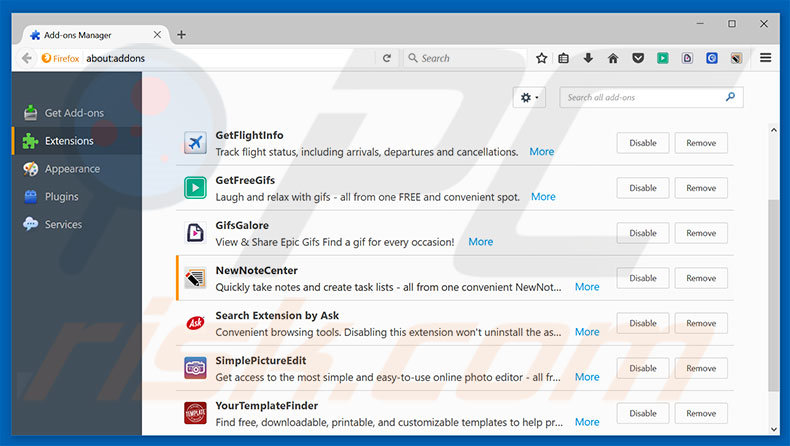Select the GetFlightInfo extension name
This screenshot has width=790, height=446.
tap(249, 135)
